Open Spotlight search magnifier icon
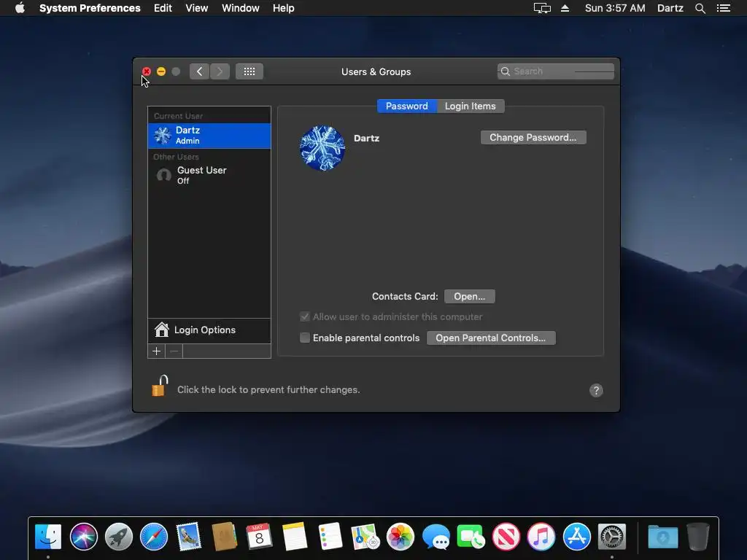The width and height of the screenshot is (747, 560). [700, 8]
